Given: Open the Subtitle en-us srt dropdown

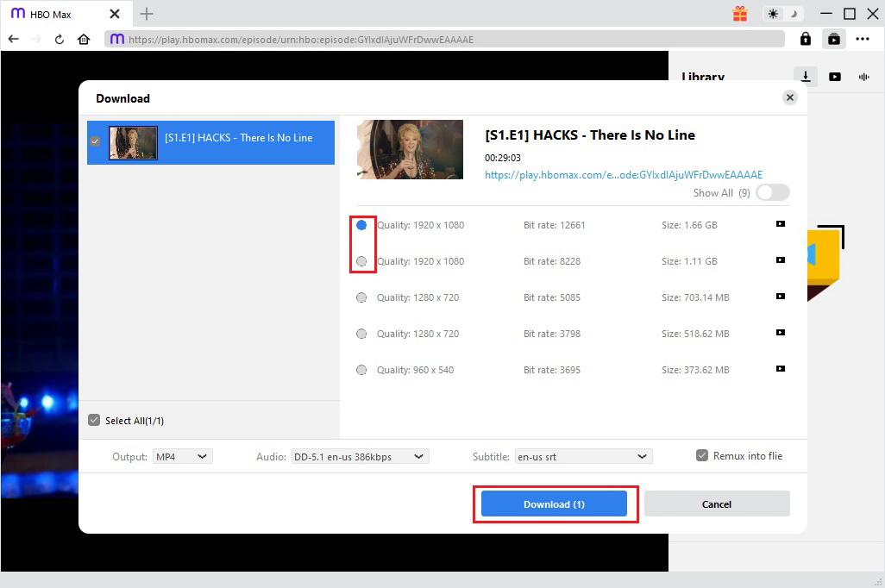Looking at the screenshot, I should (x=582, y=456).
